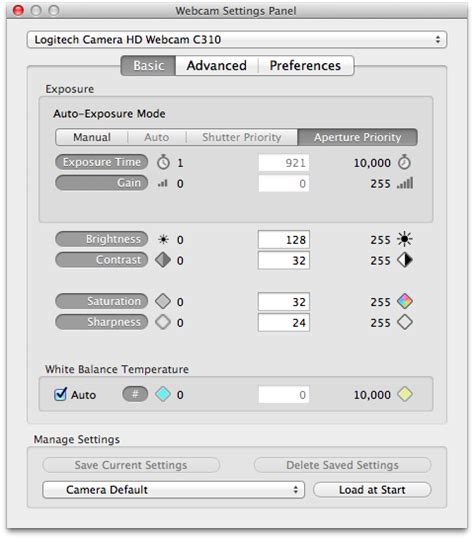Click the Load at Start button
The width and height of the screenshot is (474, 539).
click(x=372, y=490)
